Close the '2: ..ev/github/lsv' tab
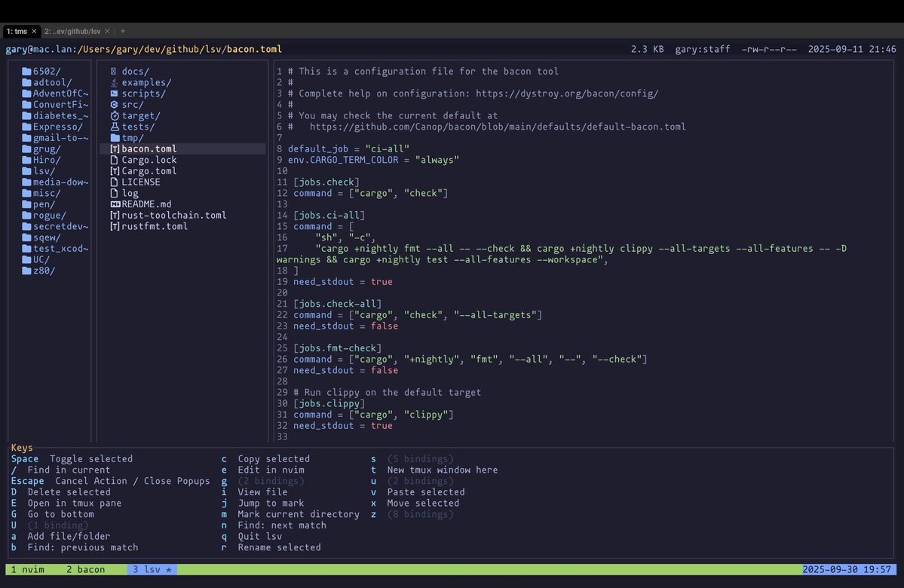Screen dimensions: 904x588 (x=107, y=31)
